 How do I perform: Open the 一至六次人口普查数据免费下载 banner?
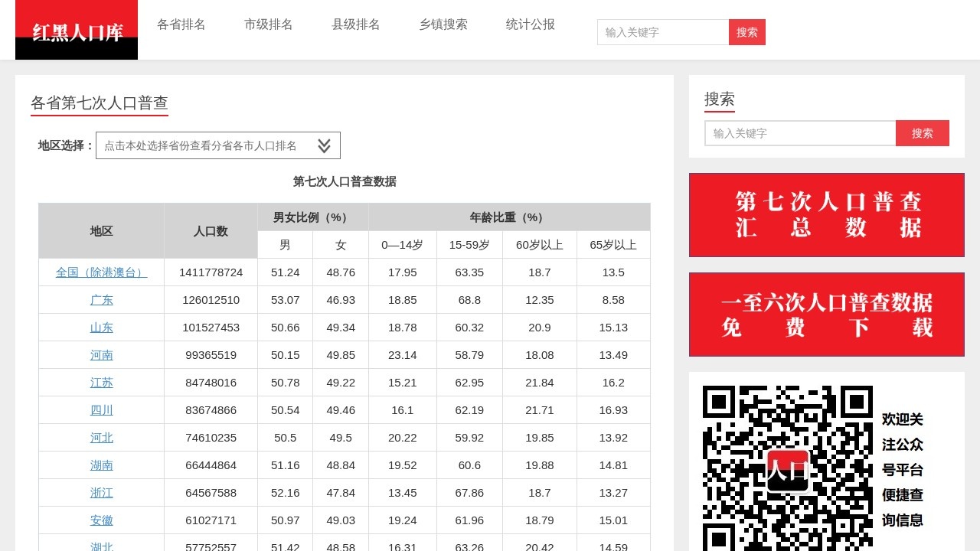pos(826,314)
